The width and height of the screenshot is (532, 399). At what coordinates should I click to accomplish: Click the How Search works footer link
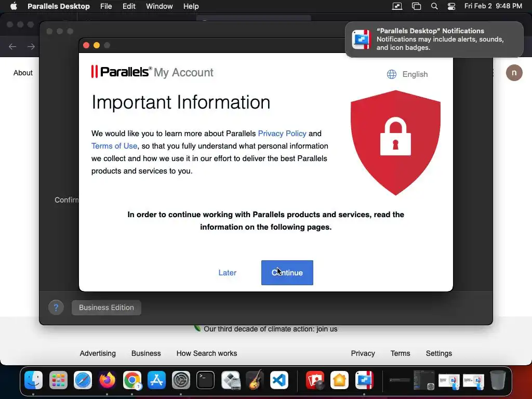coord(207,353)
